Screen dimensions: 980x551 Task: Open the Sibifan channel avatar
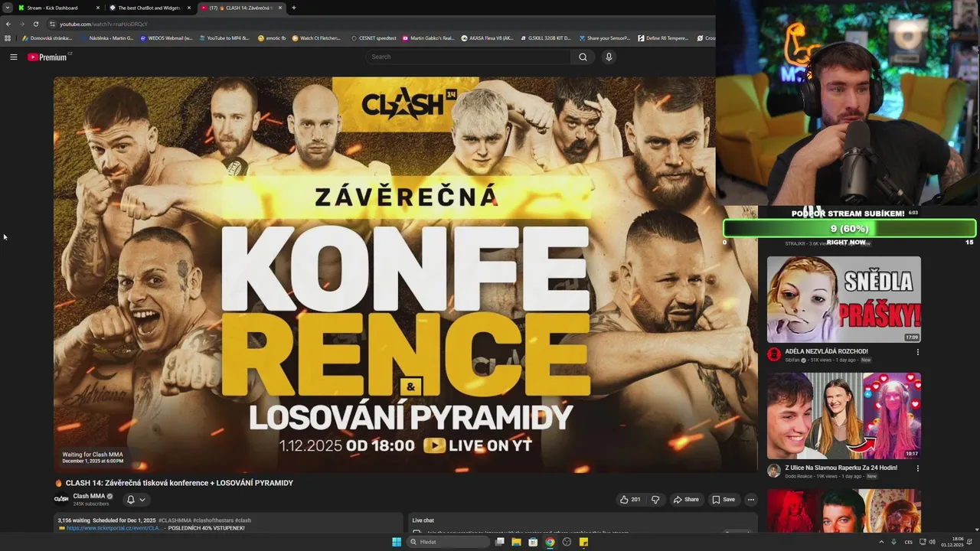(774, 354)
